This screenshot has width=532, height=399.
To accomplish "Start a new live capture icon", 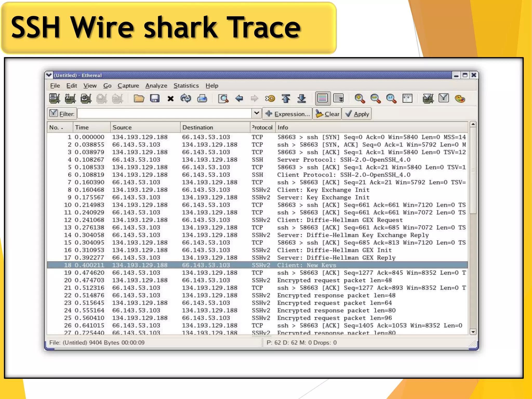I will tap(86, 98).
